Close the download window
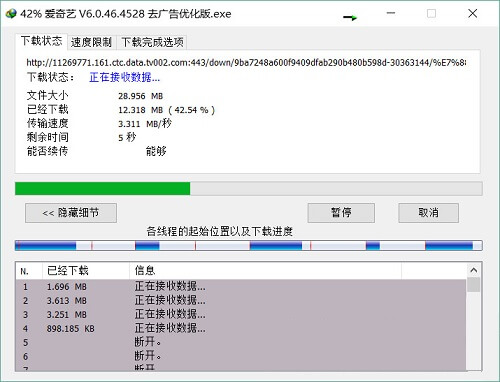The height and width of the screenshot is (382, 500). [x=472, y=14]
